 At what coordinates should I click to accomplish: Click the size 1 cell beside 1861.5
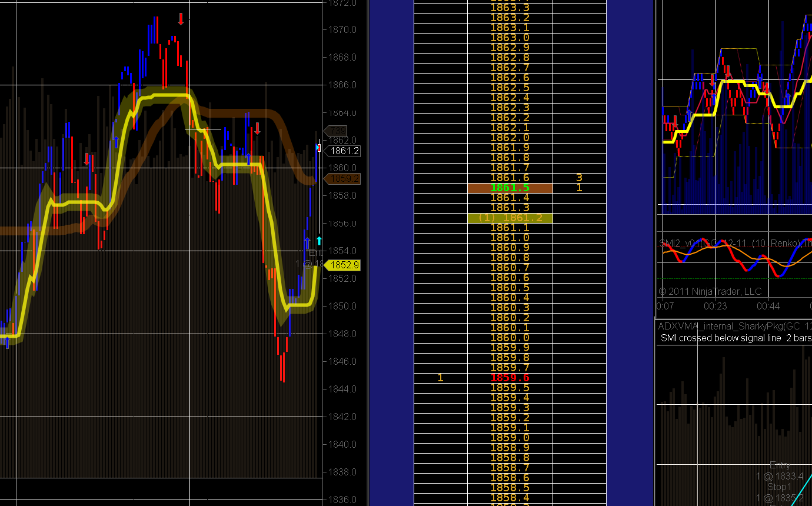tap(579, 188)
